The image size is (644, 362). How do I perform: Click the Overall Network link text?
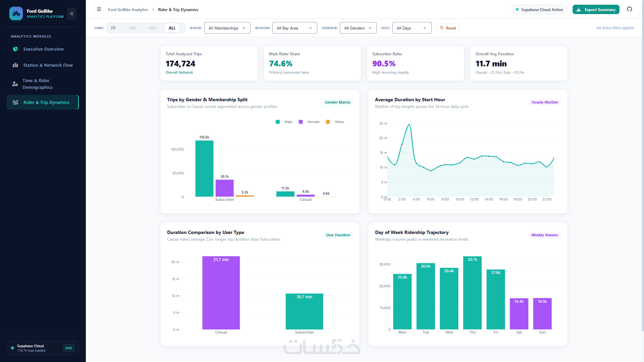click(179, 72)
